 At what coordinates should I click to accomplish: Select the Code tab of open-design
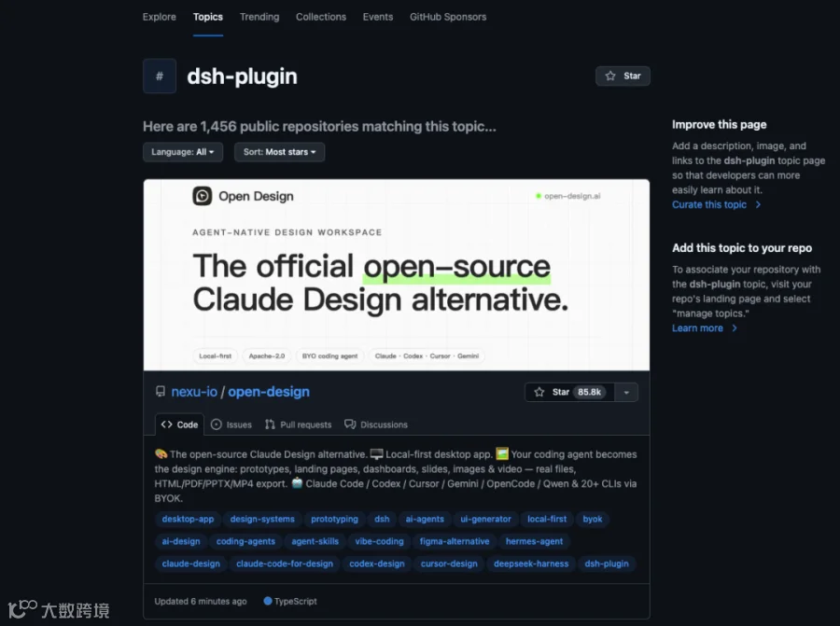tap(179, 424)
